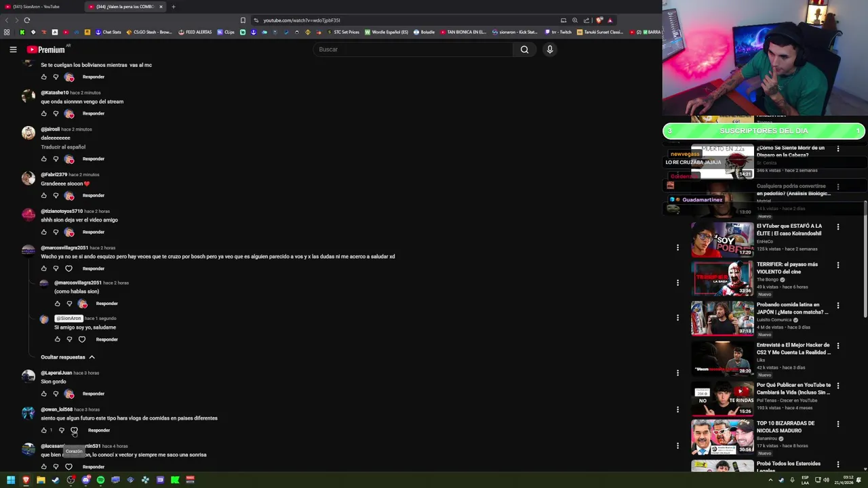
Task: Open the FEED ALERTAS bookmark
Action: pos(195,32)
